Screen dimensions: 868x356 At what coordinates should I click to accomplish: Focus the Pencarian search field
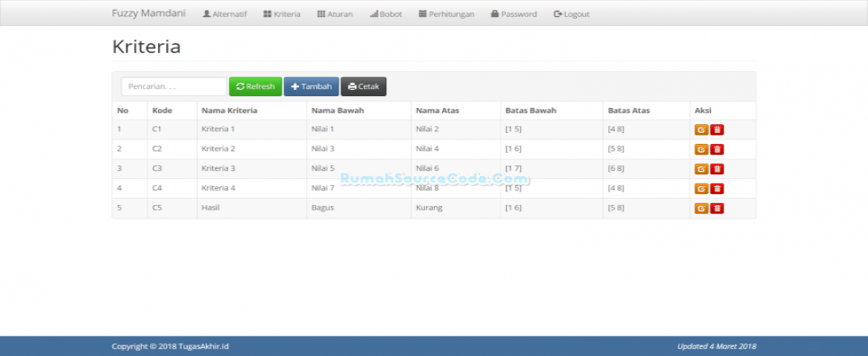pos(173,86)
